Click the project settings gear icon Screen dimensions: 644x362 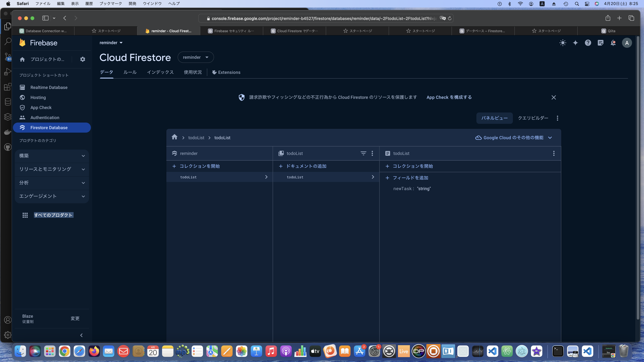tap(83, 59)
